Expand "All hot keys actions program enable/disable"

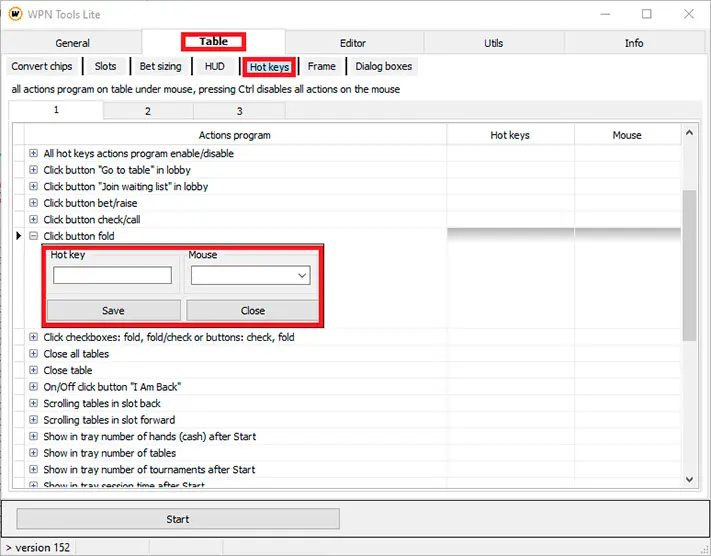(34, 154)
